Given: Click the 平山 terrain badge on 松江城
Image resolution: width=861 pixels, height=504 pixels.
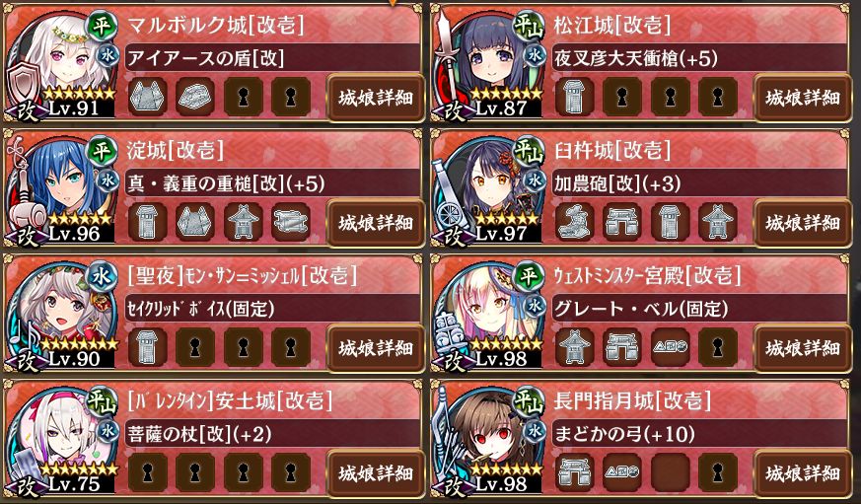Looking at the screenshot, I should (529, 27).
